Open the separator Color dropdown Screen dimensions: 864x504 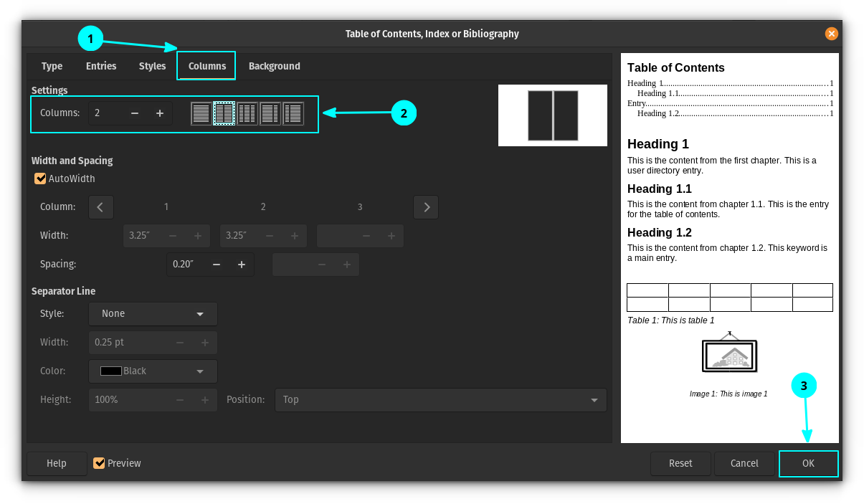tap(153, 371)
